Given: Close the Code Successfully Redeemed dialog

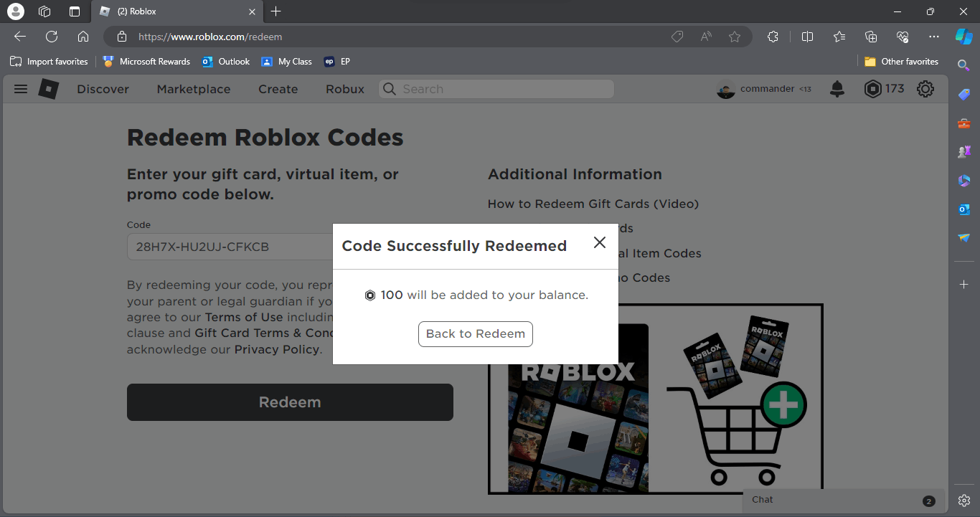Looking at the screenshot, I should pos(600,242).
